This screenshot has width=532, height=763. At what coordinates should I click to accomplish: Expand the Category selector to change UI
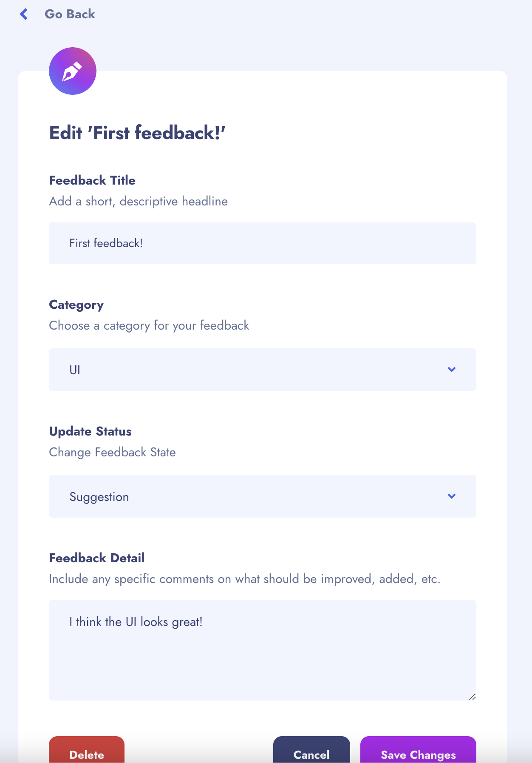point(263,370)
